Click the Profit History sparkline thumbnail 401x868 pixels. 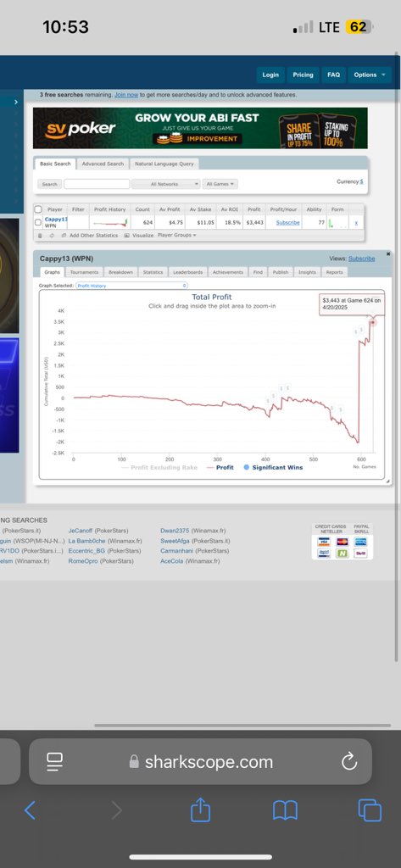click(x=109, y=223)
